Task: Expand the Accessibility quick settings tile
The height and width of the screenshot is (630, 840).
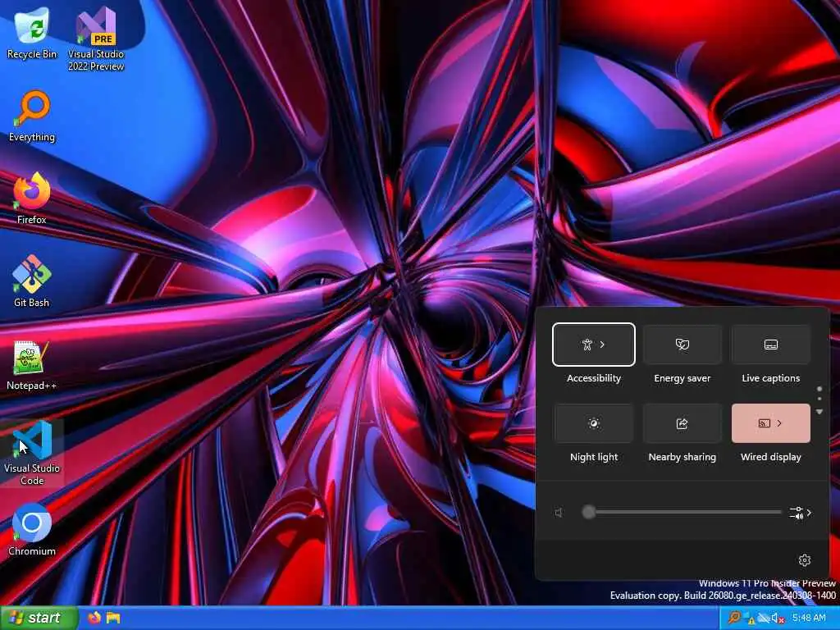Action: [594, 345]
